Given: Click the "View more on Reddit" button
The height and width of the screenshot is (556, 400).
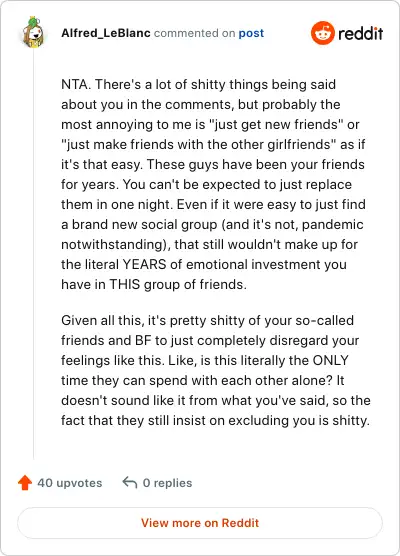Looking at the screenshot, I should [200, 523].
